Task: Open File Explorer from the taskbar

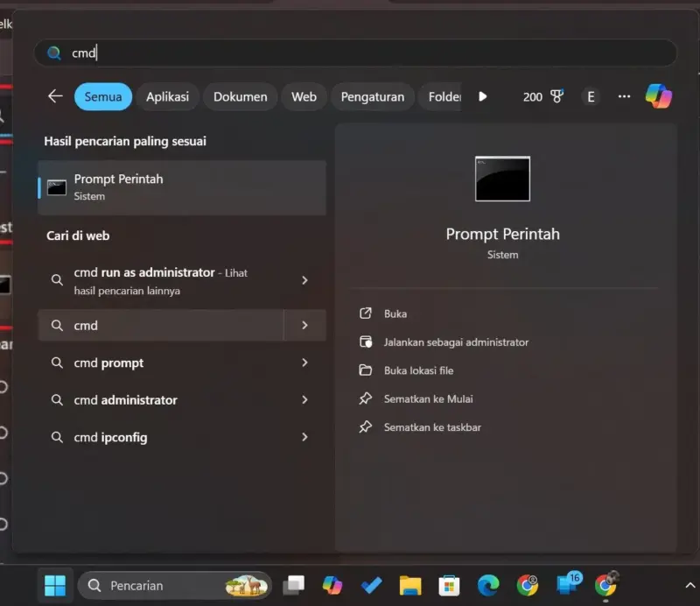Action: coord(409,584)
